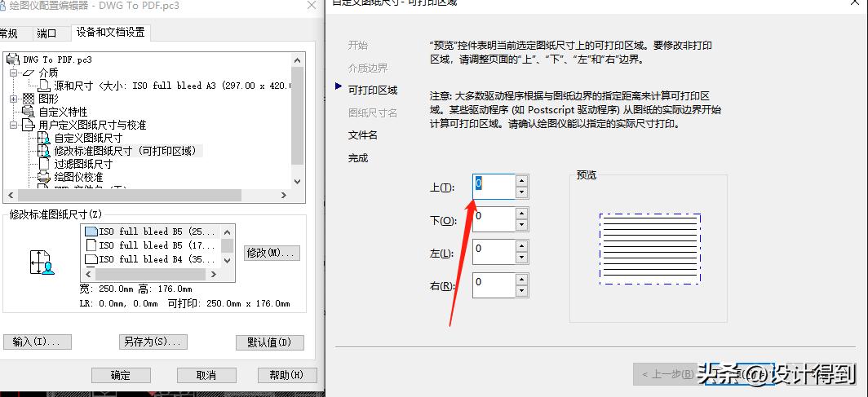Select 绘图仪校准 tree item
The width and height of the screenshot is (868, 397).
[78, 177]
